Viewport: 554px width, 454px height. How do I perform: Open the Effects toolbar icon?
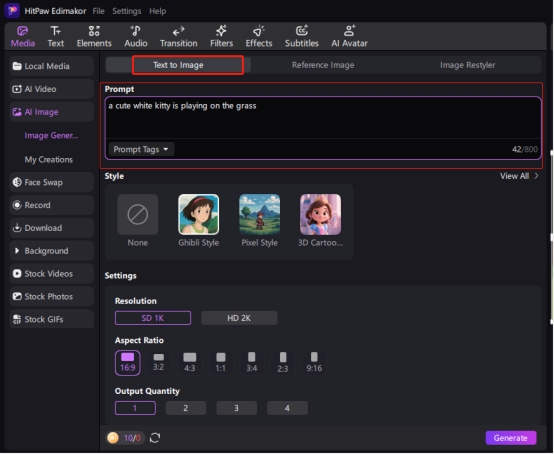point(259,36)
